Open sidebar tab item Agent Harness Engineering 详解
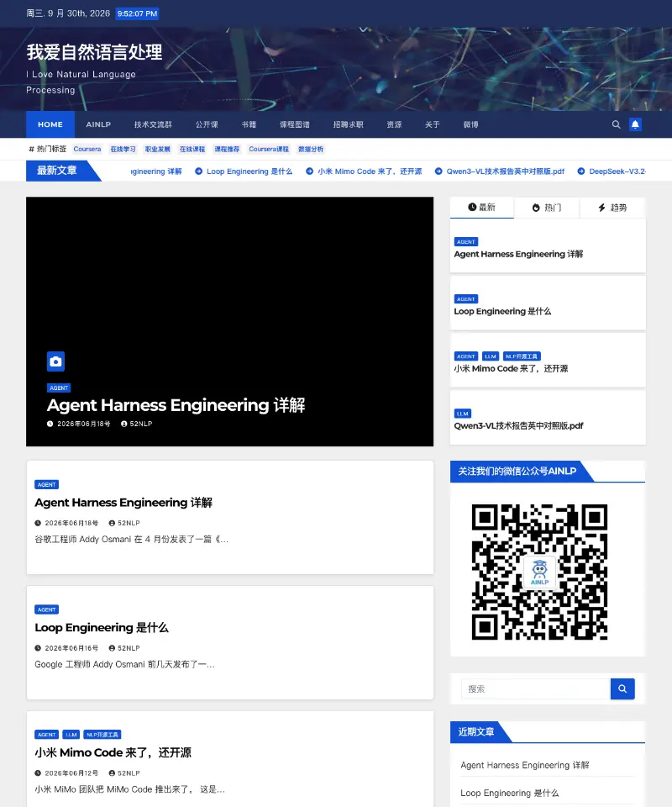Screen dimensions: 672x807 [518, 254]
